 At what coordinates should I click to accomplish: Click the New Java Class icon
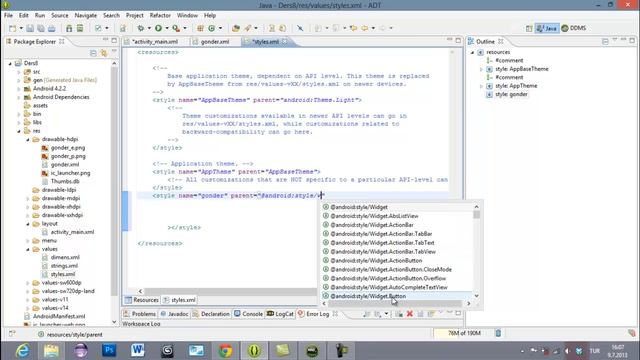pyautogui.click(x=211, y=28)
